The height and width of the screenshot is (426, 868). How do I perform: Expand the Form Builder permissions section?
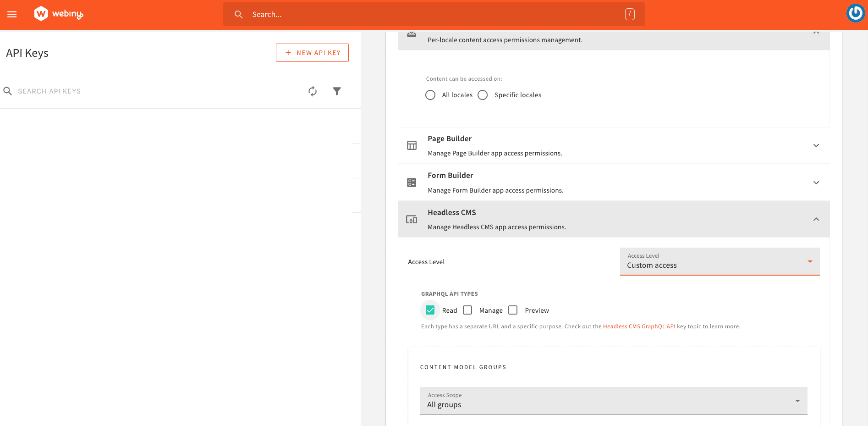click(x=816, y=183)
